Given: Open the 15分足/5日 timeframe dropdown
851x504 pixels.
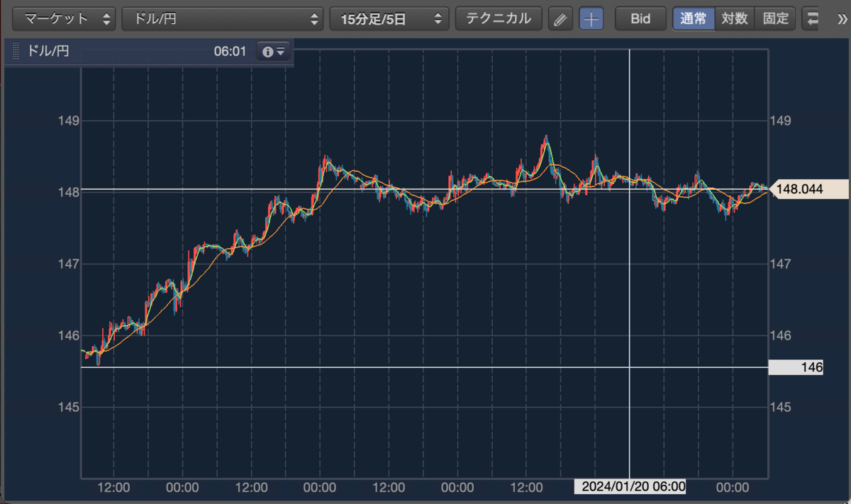Looking at the screenshot, I should pos(389,19).
